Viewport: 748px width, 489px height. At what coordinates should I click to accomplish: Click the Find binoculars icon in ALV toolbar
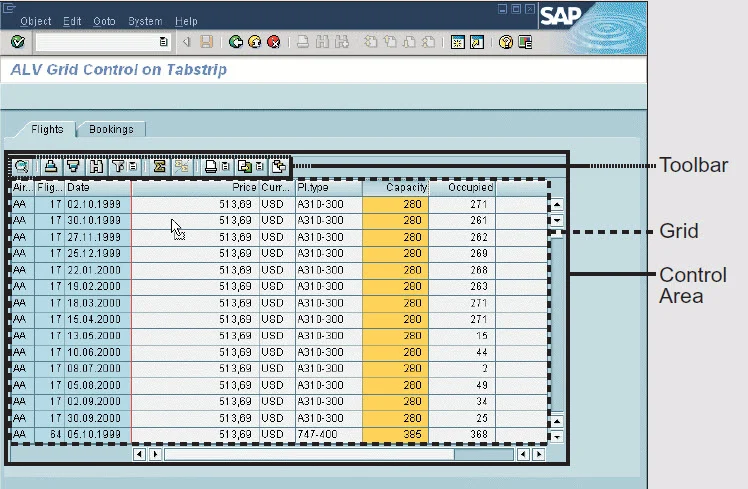pyautogui.click(x=96, y=166)
